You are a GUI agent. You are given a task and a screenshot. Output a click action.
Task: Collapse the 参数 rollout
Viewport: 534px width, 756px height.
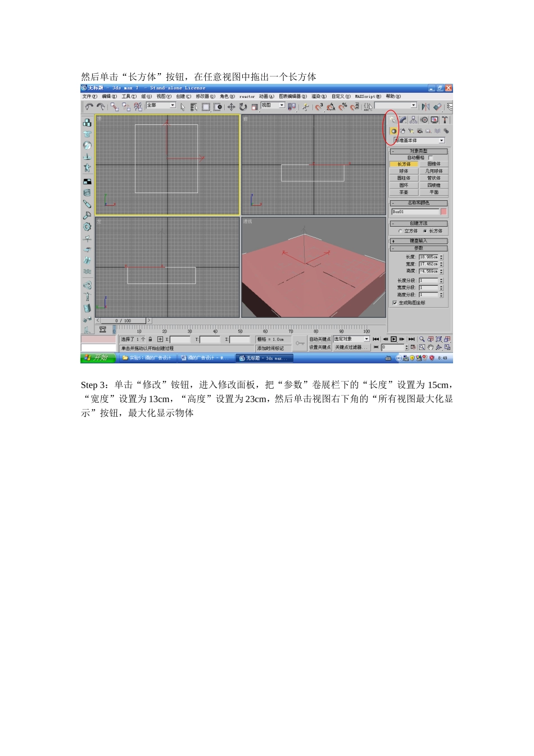419,248
